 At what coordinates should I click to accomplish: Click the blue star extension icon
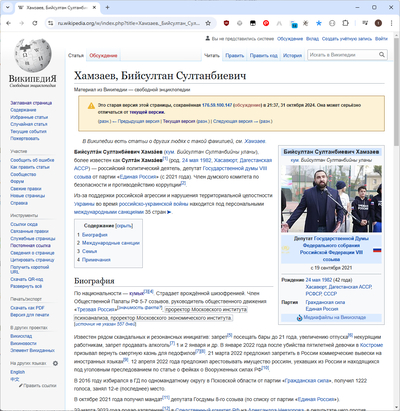tap(319, 23)
